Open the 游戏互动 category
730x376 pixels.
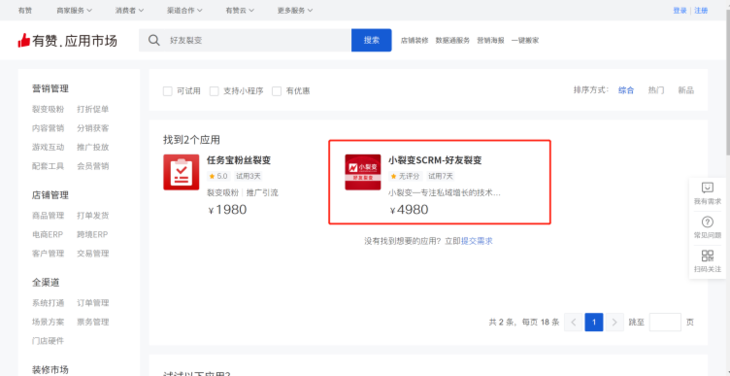pyautogui.click(x=48, y=147)
